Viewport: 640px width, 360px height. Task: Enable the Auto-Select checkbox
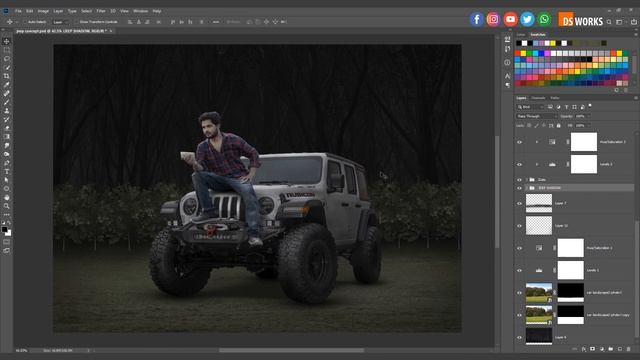[x=25, y=22]
